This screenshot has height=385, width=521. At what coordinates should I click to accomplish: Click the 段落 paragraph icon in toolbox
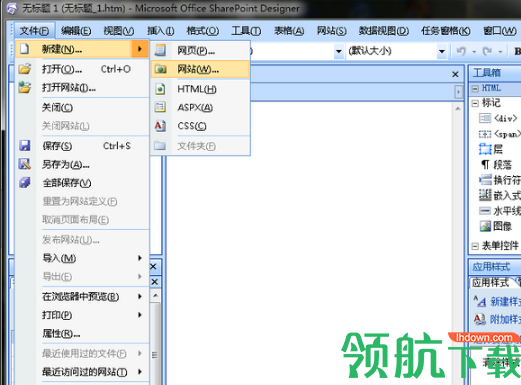[x=485, y=164]
